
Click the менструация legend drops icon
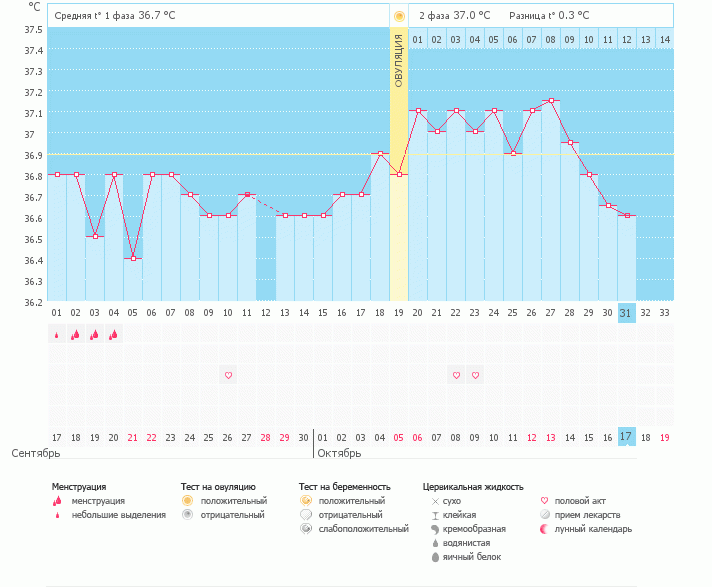57,501
